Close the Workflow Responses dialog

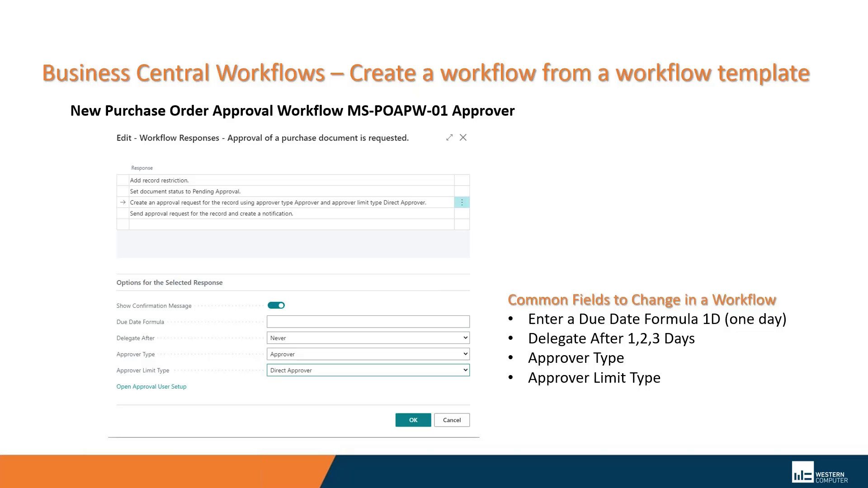pos(463,137)
